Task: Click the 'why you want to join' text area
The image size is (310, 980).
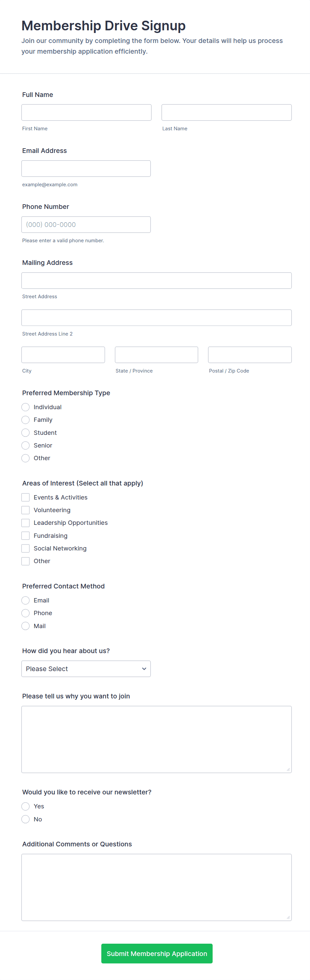Action: click(x=156, y=739)
